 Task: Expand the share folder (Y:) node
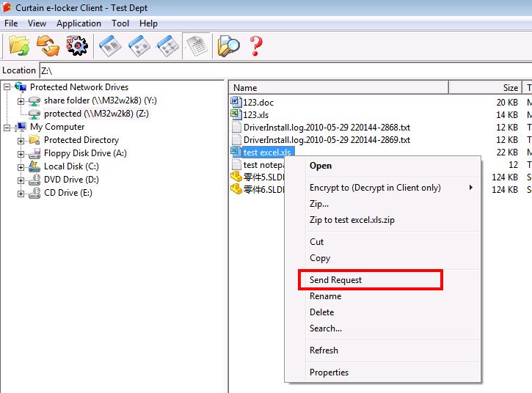coord(21,101)
